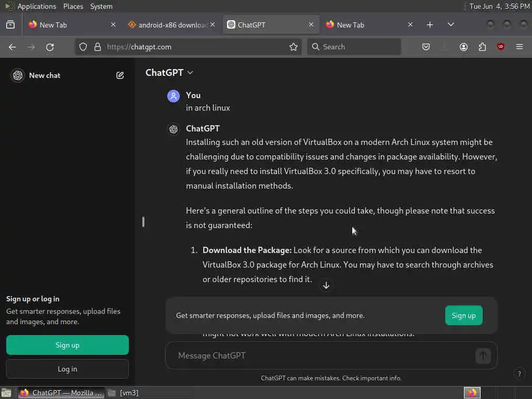Open the System menu
The height and width of the screenshot is (399, 532).
pos(101,6)
